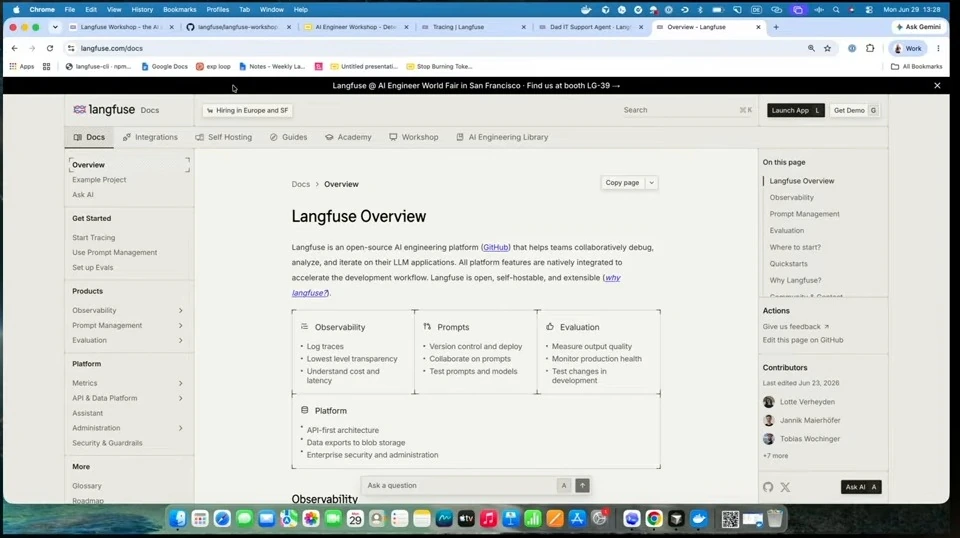This screenshot has height=538, width=960.
Task: Open tab search dropdown arrow in Chrome
Action: 55,27
